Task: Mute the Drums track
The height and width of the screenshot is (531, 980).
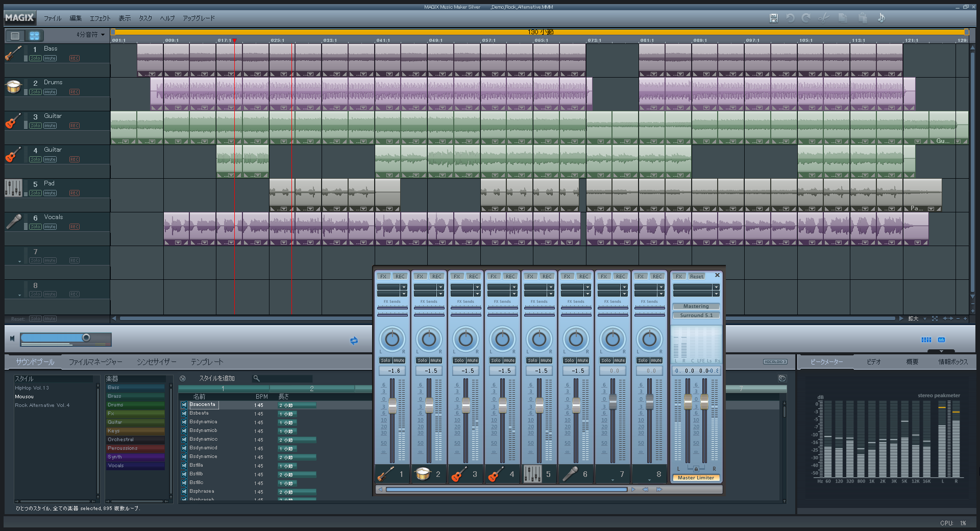Action: pyautogui.click(x=50, y=92)
